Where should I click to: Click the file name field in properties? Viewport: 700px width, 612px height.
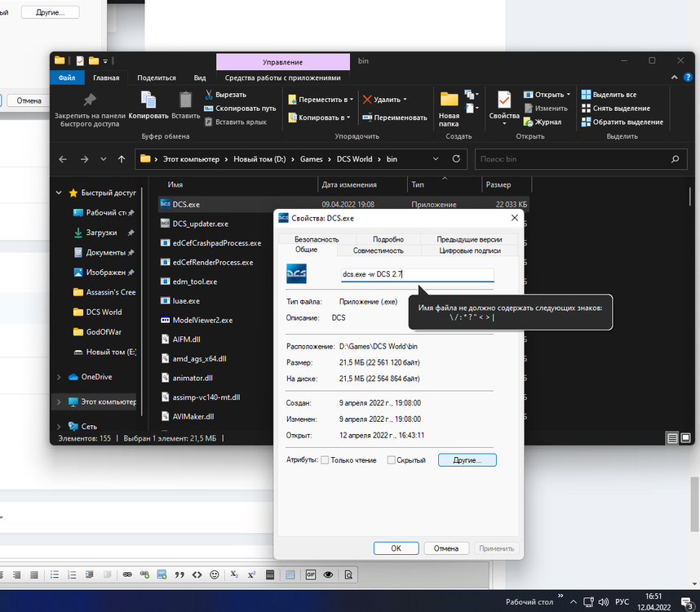click(418, 274)
